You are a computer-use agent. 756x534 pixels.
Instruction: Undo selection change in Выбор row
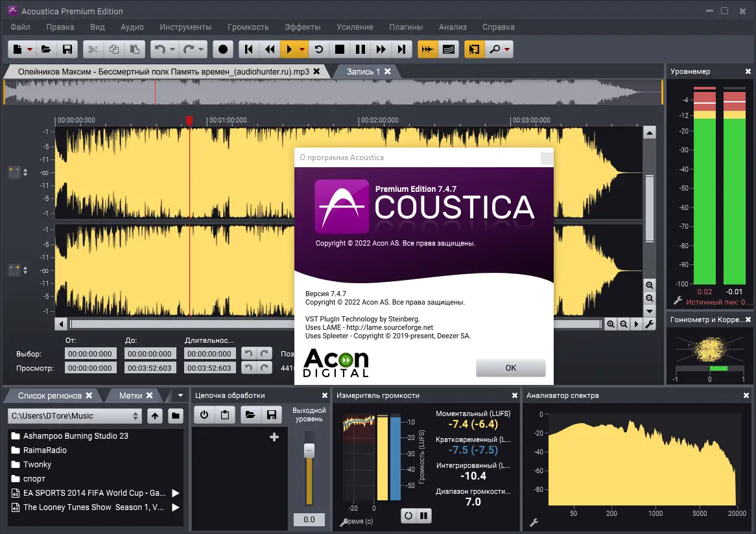tap(248, 353)
